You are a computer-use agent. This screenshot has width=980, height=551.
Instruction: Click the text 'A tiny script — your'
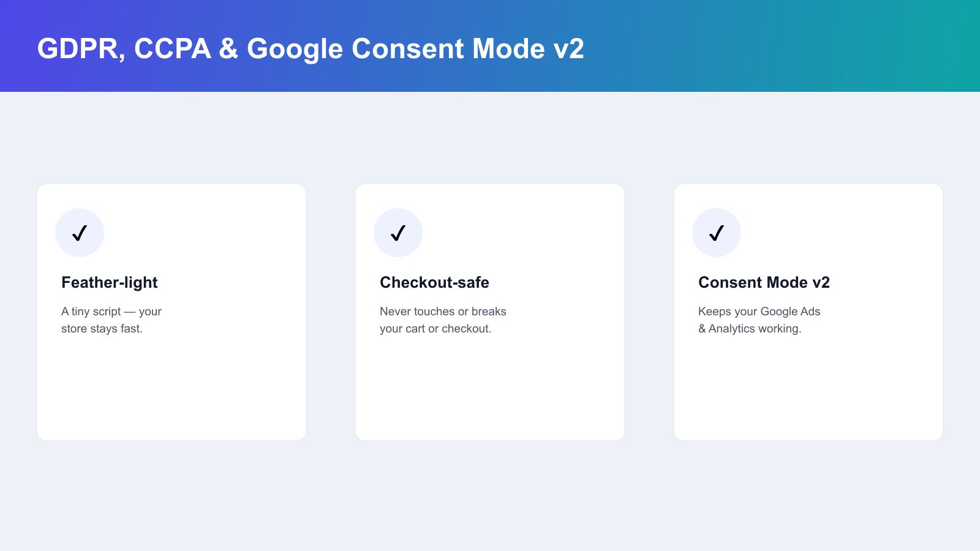(111, 312)
